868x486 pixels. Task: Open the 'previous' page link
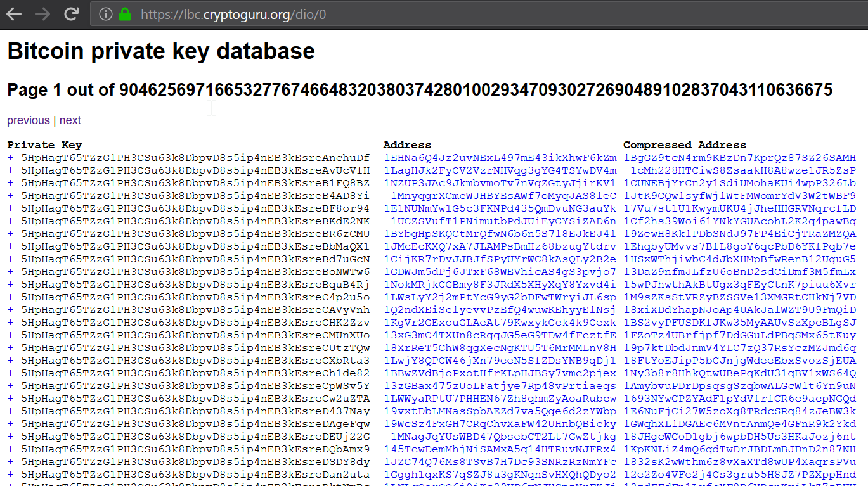[x=29, y=120]
